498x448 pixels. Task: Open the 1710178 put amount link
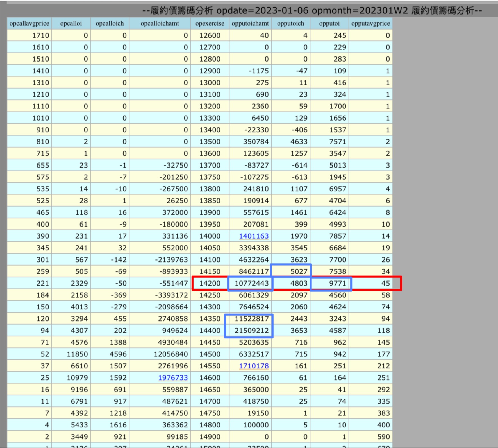pos(254,366)
